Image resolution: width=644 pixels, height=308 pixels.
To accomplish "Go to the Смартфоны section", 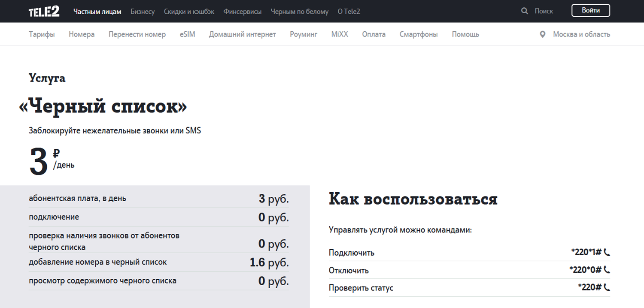I will click(419, 34).
